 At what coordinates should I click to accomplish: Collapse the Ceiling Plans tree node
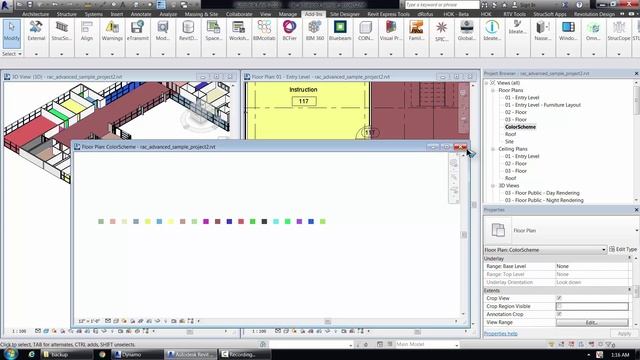point(493,149)
